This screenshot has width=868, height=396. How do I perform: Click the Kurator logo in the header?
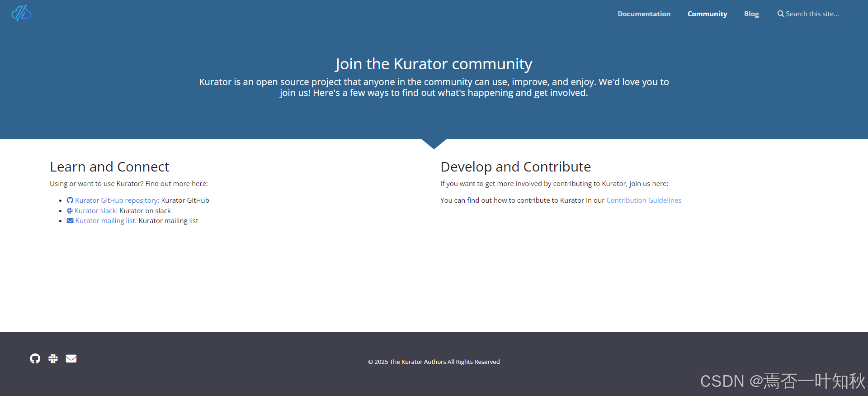[21, 13]
